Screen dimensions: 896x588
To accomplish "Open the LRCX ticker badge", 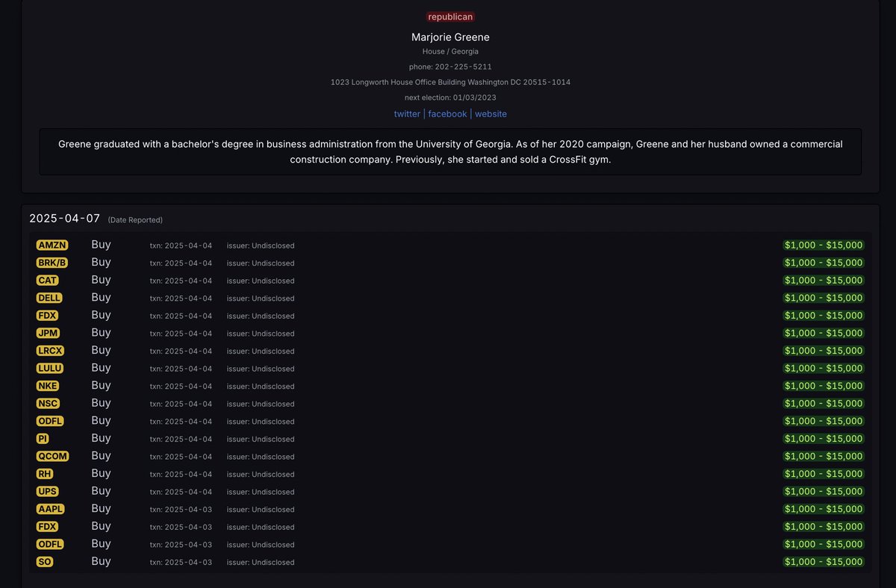I will coord(52,351).
